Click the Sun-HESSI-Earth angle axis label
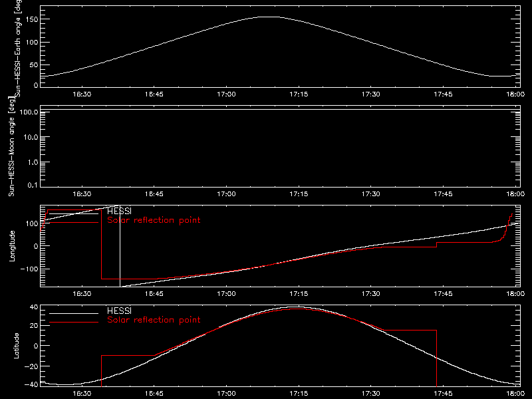This screenshot has height=399, width=532. 17,49
